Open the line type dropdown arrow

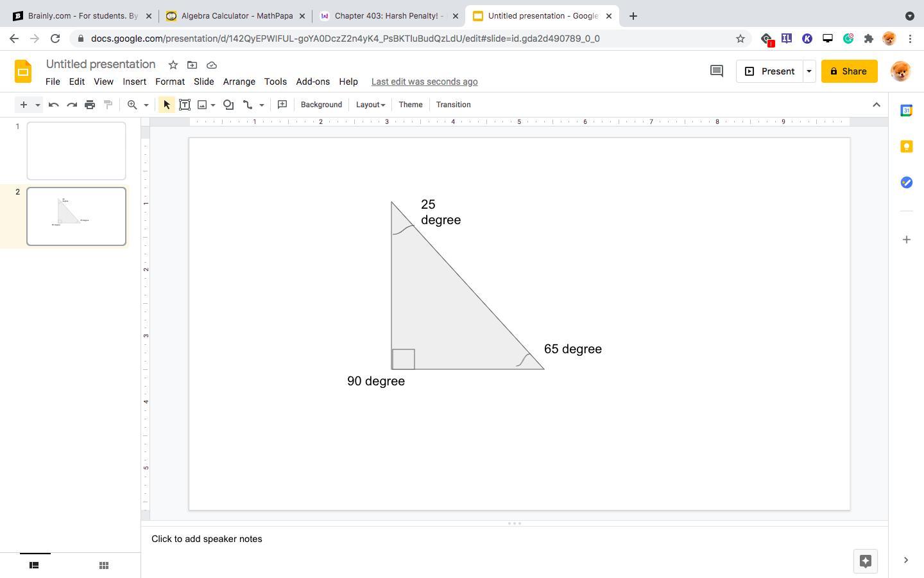(x=262, y=105)
